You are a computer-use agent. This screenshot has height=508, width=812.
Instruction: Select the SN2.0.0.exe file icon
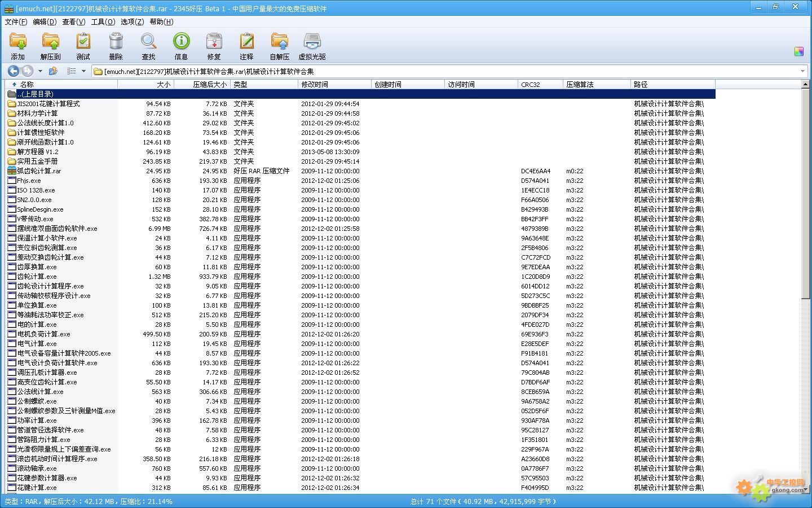pyautogui.click(x=12, y=200)
